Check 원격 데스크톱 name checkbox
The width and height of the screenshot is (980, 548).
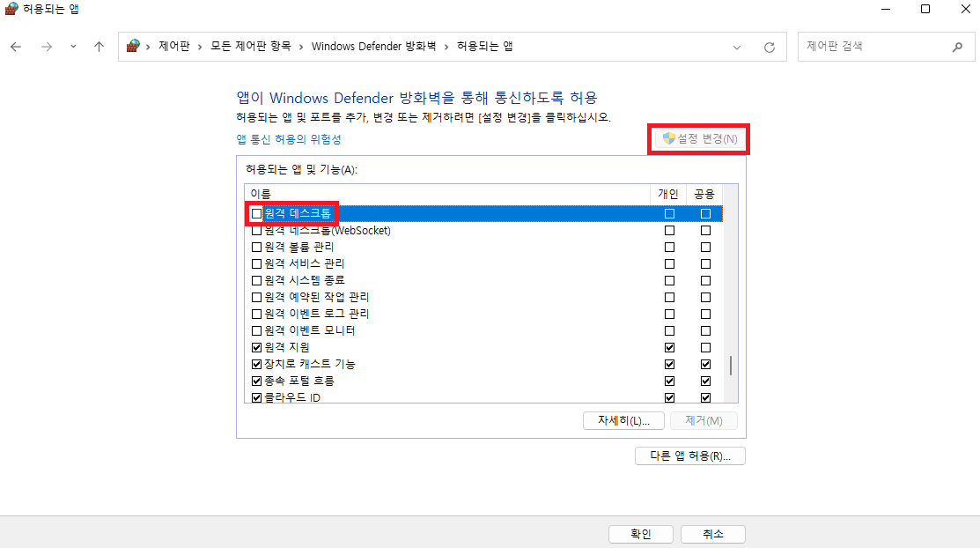click(256, 214)
